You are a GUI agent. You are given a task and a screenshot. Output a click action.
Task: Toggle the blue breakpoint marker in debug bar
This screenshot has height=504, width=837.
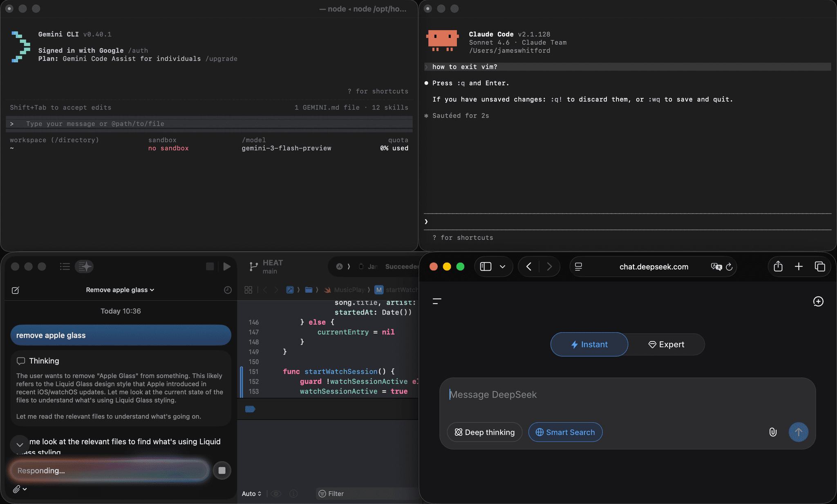(x=250, y=409)
